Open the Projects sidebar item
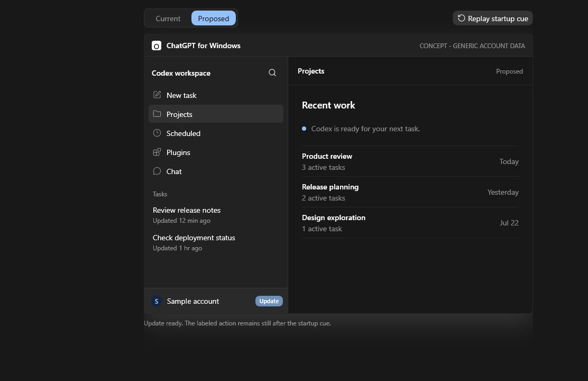The image size is (588, 381). tap(216, 114)
